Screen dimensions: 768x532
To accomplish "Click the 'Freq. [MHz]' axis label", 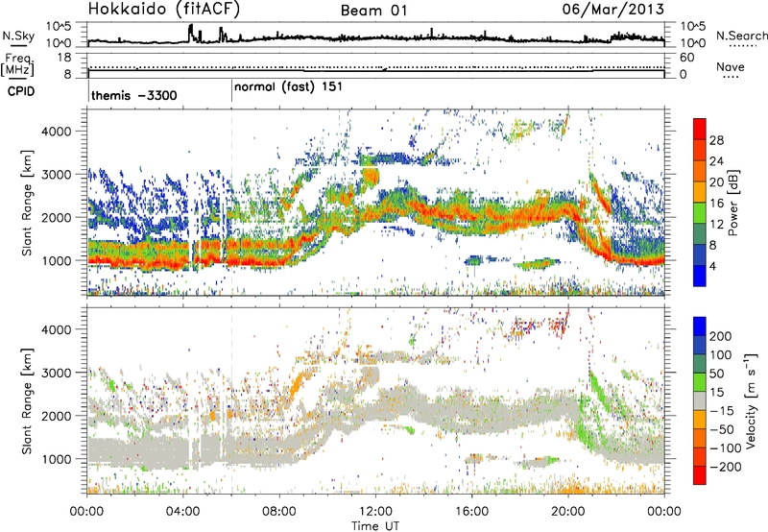I will coord(17,65).
